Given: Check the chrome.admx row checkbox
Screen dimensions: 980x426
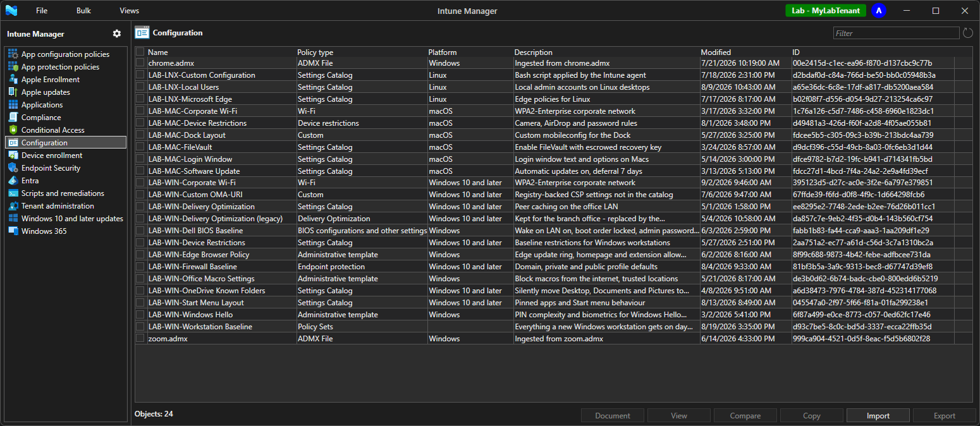Looking at the screenshot, I should (140, 63).
